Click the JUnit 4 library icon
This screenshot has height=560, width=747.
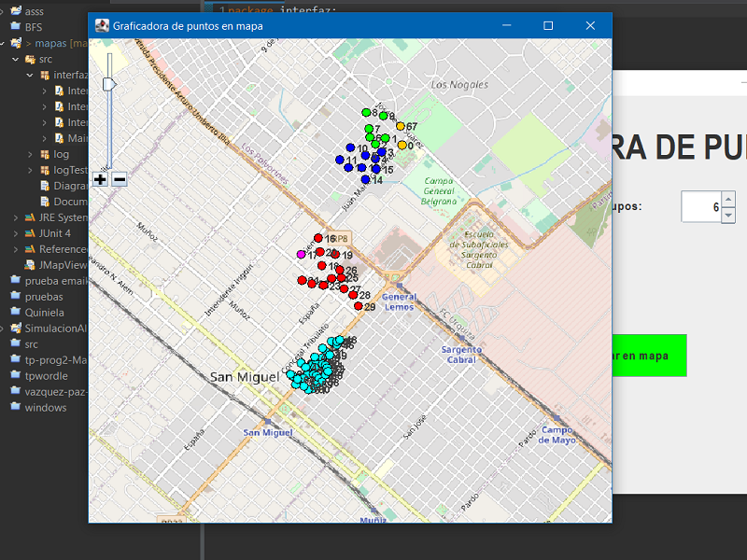click(x=30, y=233)
